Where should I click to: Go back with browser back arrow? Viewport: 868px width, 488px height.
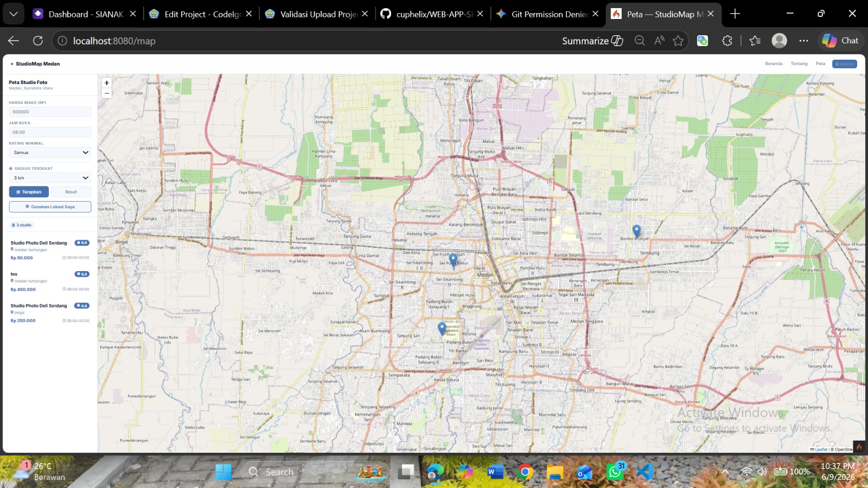coord(14,41)
